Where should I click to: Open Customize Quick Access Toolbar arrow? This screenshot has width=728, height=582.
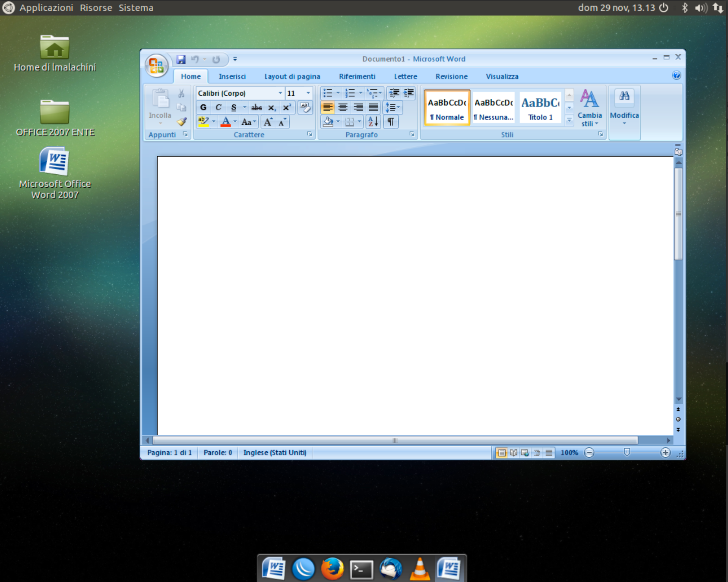[x=235, y=59]
